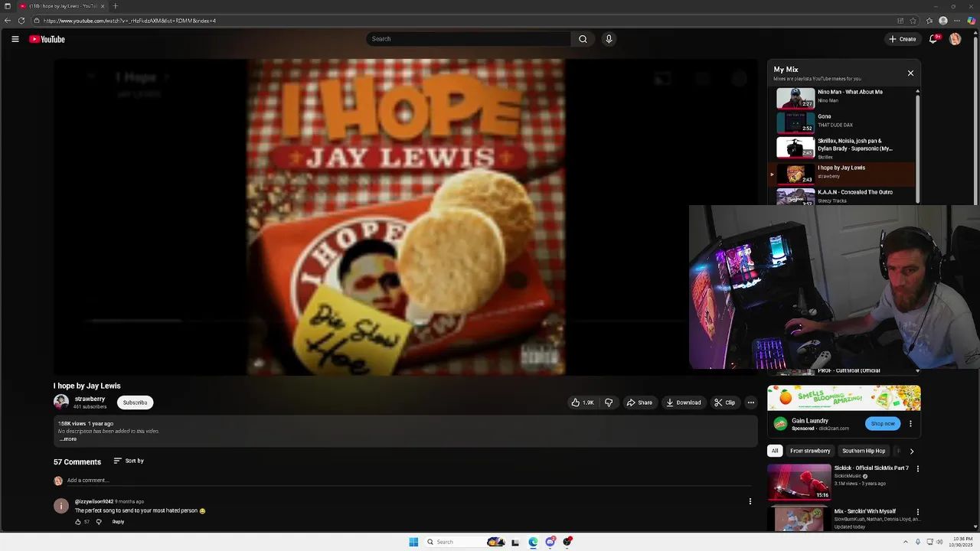980x551 pixels.
Task: Start voice search with the microphone
Action: [x=609, y=39]
